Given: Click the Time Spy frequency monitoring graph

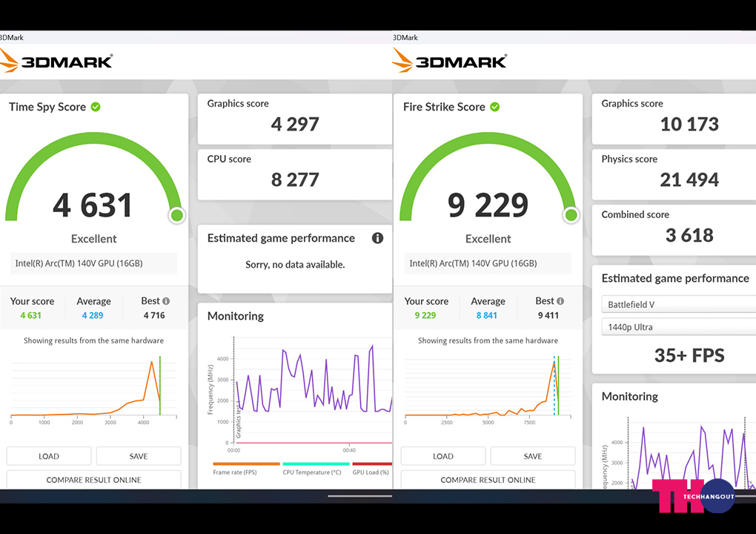Looking at the screenshot, I should pos(300,395).
